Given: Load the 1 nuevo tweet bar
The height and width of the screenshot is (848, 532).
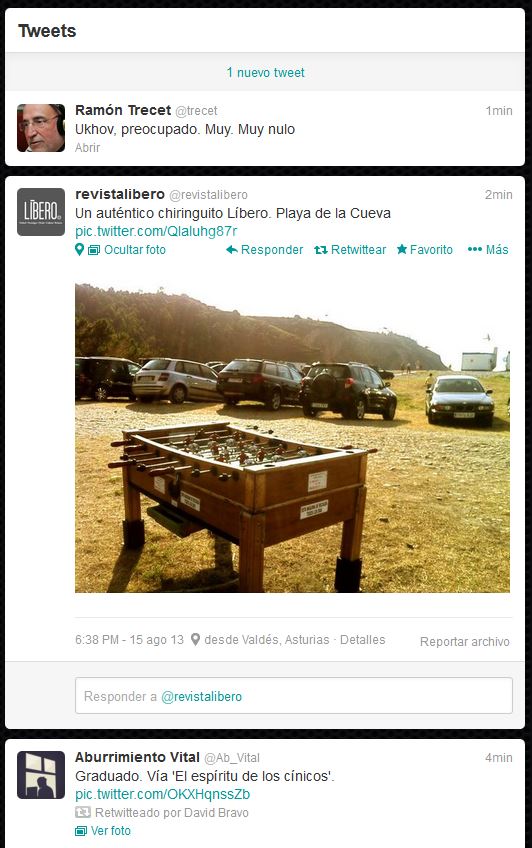Looking at the screenshot, I should click(x=265, y=72).
